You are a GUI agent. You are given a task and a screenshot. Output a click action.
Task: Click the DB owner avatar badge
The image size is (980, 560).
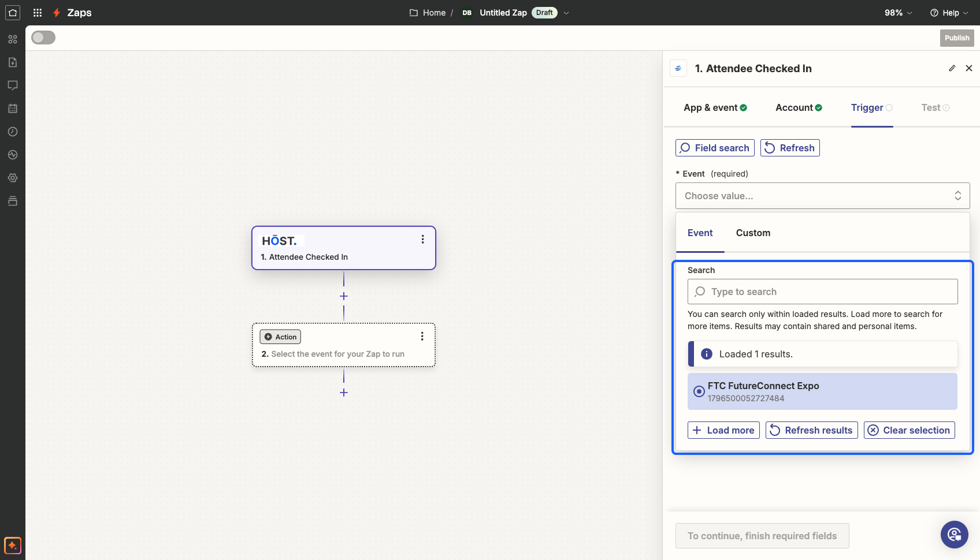tap(467, 13)
